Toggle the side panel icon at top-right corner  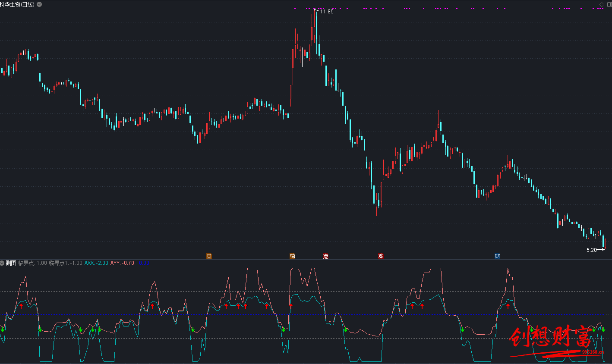coord(609,4)
